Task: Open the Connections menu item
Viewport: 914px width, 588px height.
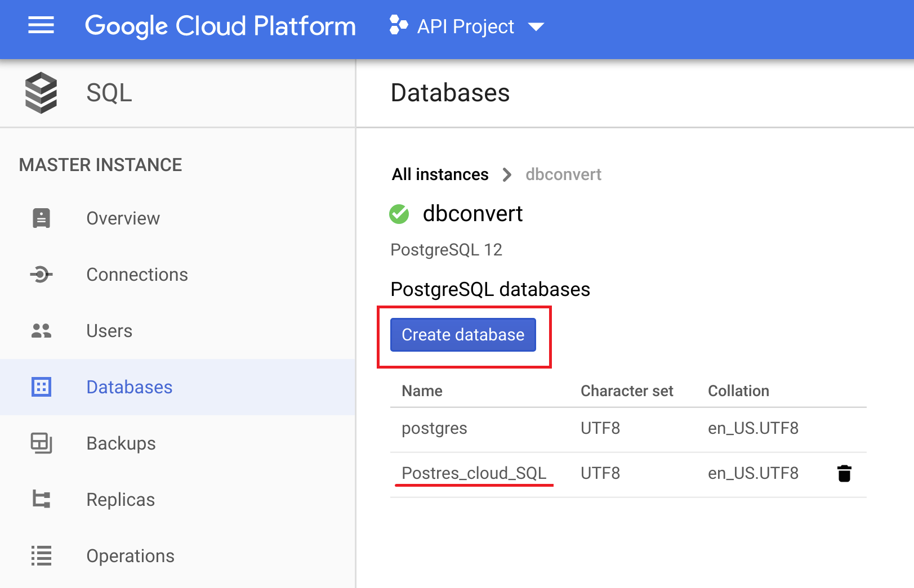Action: click(137, 275)
